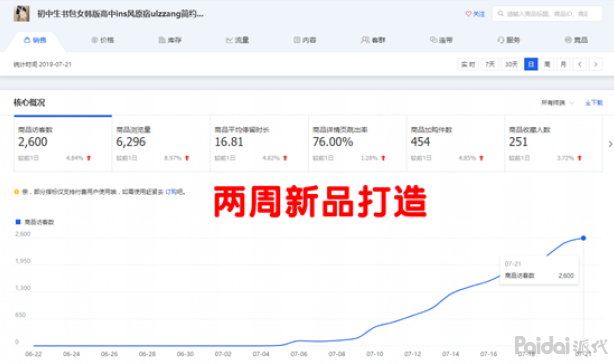Click the 下载 download link
This screenshot has height=364, width=614.
[x=594, y=103]
